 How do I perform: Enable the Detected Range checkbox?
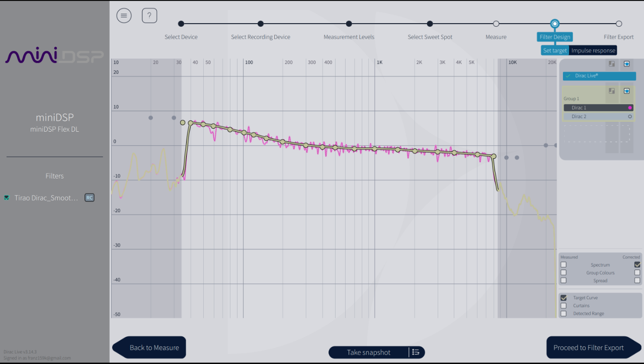click(x=563, y=313)
